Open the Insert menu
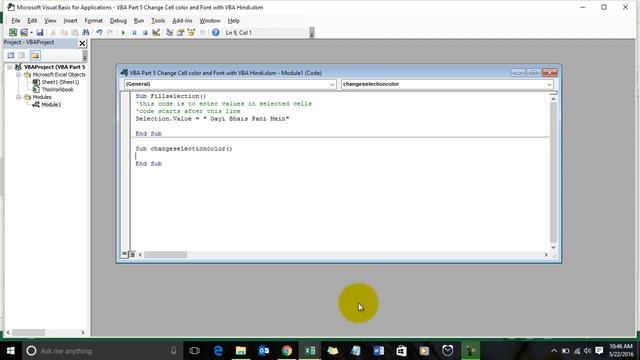640x360 pixels. click(70, 20)
